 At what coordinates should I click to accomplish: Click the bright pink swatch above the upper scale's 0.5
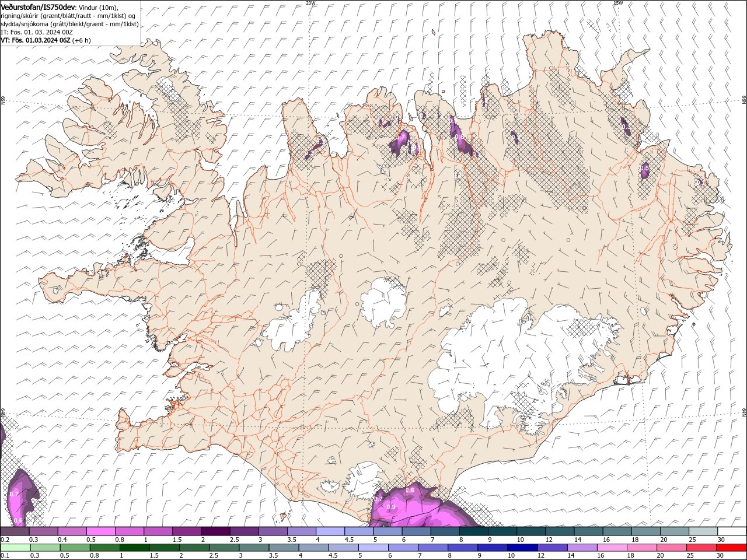click(100, 531)
